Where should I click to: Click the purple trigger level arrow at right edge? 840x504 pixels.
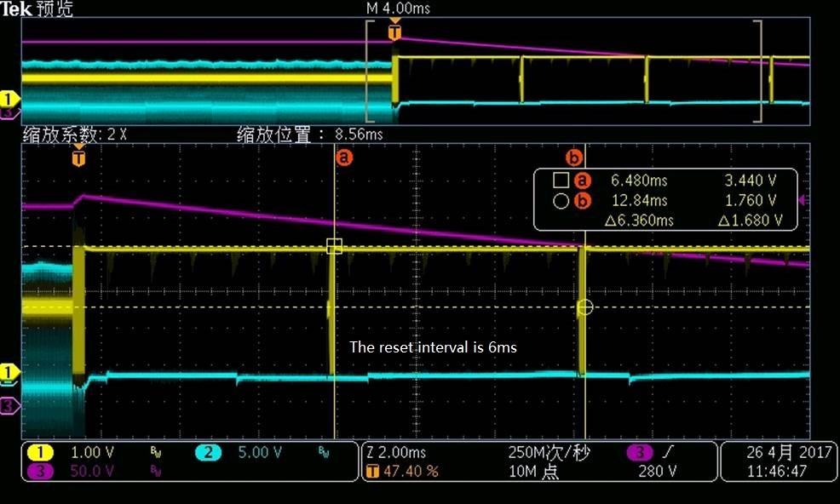click(802, 200)
